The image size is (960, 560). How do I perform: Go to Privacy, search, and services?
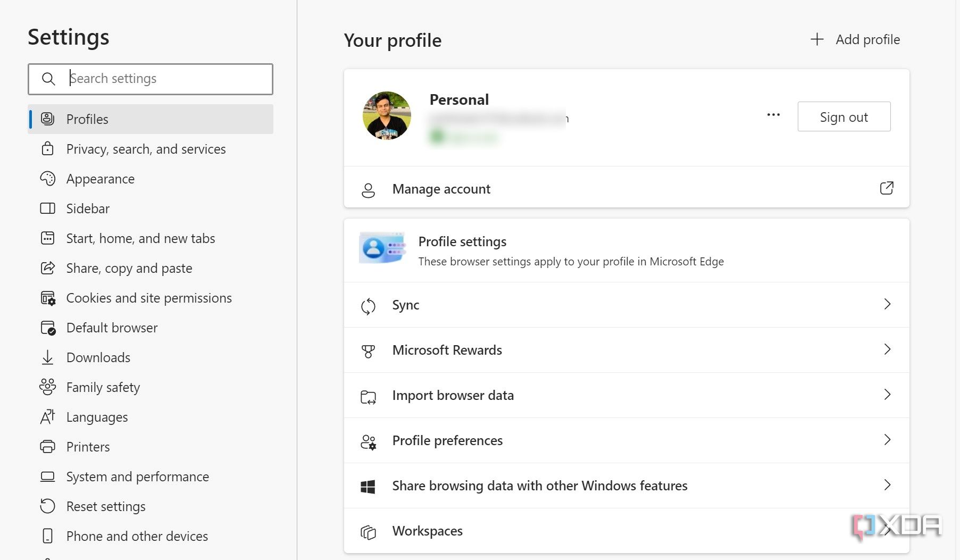coord(151,149)
